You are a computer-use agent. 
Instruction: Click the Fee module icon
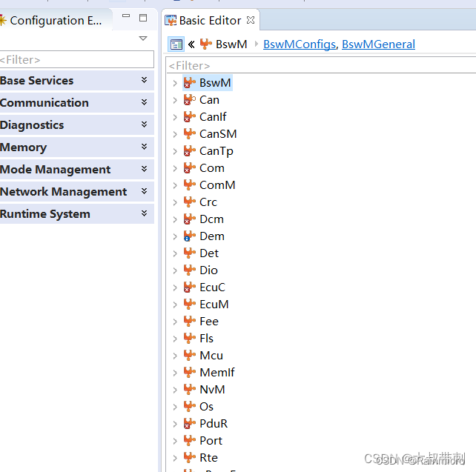pyautogui.click(x=190, y=321)
